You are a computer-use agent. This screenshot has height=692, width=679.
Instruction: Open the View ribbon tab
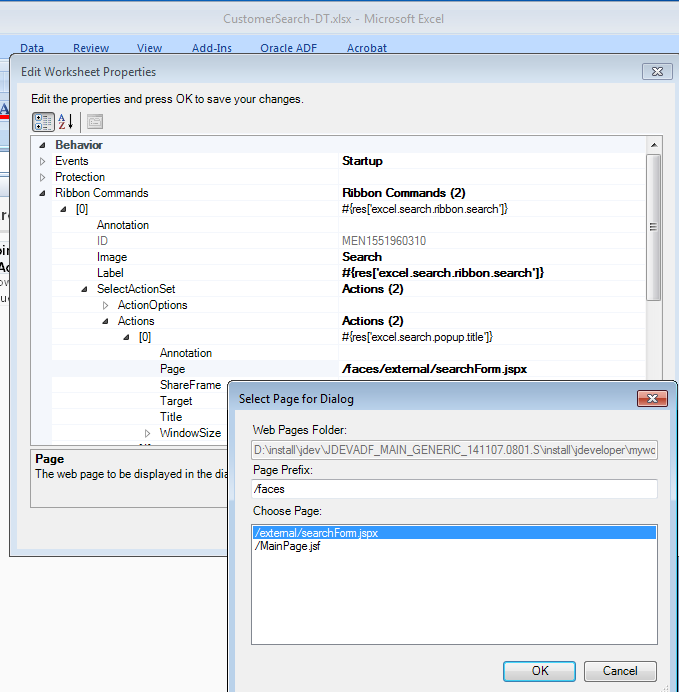[x=149, y=48]
